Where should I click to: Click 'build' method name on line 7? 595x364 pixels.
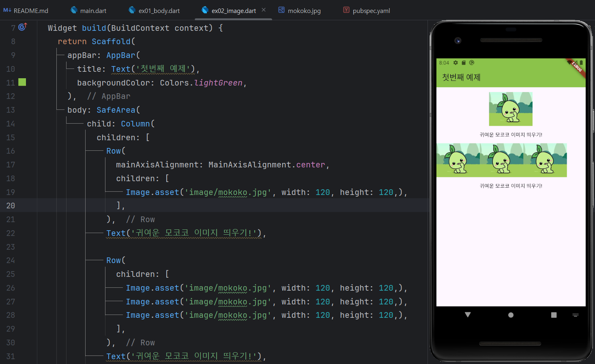click(x=94, y=28)
